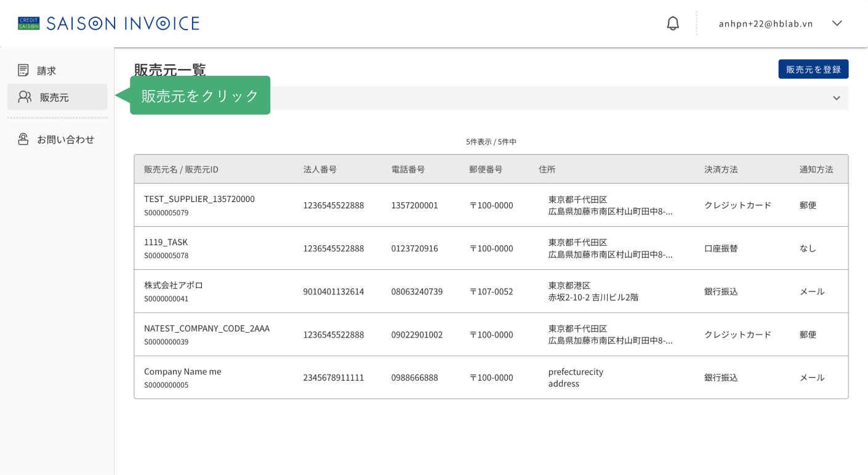Click the Saison Invoice logo
868x475 pixels.
pyautogui.click(x=109, y=23)
